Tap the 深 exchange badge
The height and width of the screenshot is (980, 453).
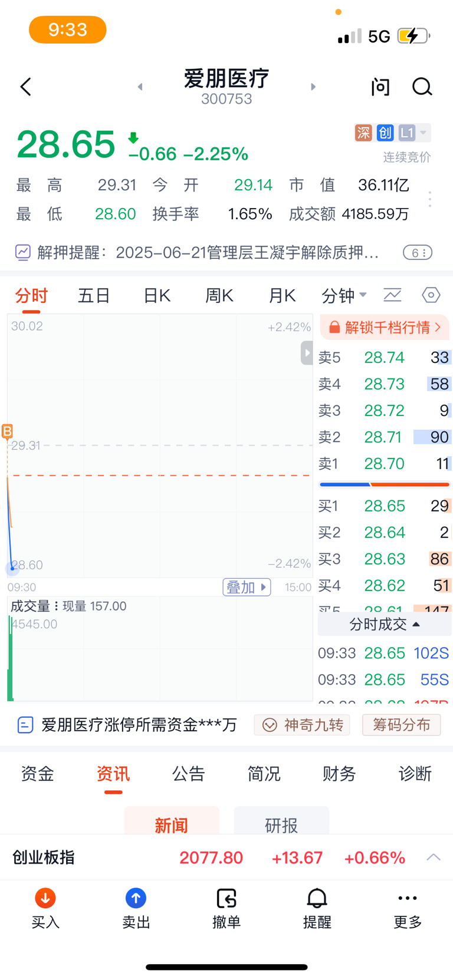click(x=363, y=133)
